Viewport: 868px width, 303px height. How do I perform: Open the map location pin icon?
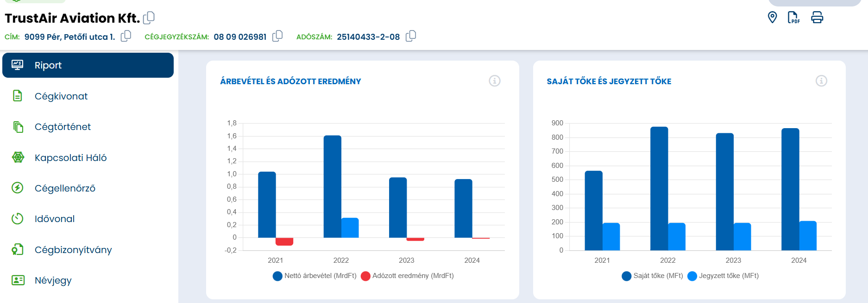772,18
